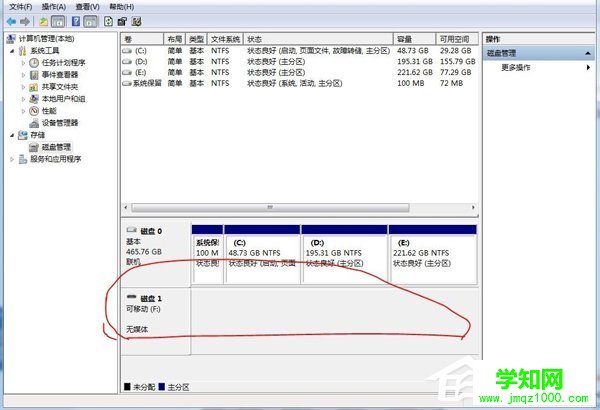The image size is (600, 410).
Task: Sort by the 类型 column header
Action: 196,39
